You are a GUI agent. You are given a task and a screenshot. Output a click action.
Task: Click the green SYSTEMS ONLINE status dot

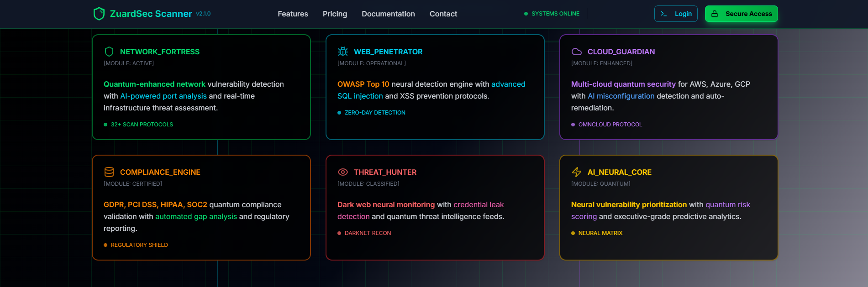point(526,14)
